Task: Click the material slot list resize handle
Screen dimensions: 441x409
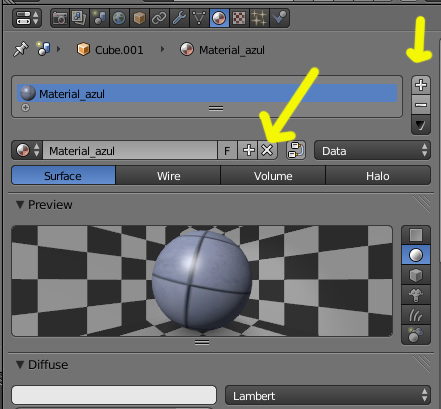Action: point(216,108)
